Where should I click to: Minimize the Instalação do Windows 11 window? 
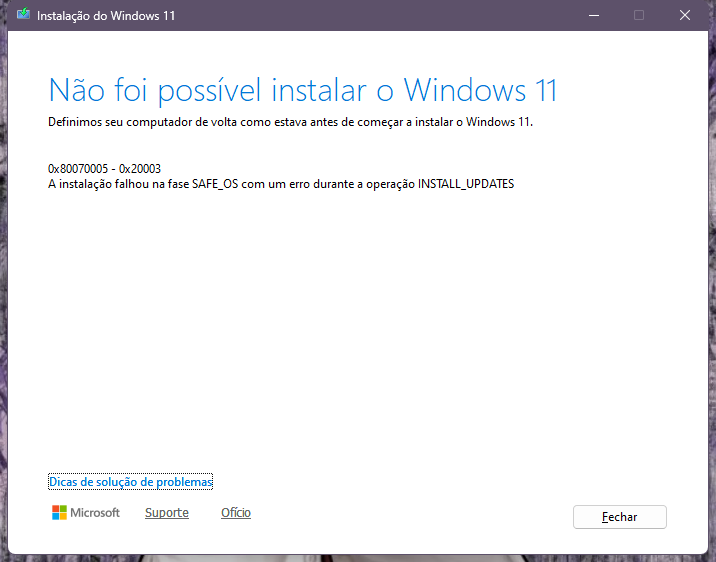(594, 15)
